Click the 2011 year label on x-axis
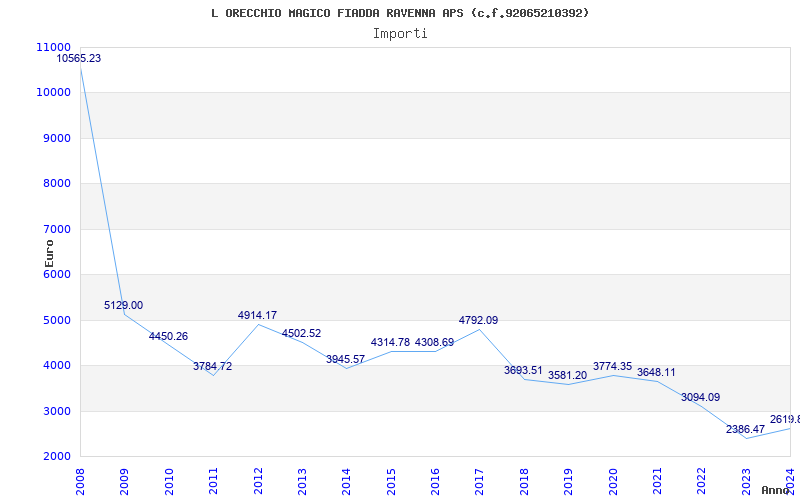This screenshot has width=800, height=500. 213,481
